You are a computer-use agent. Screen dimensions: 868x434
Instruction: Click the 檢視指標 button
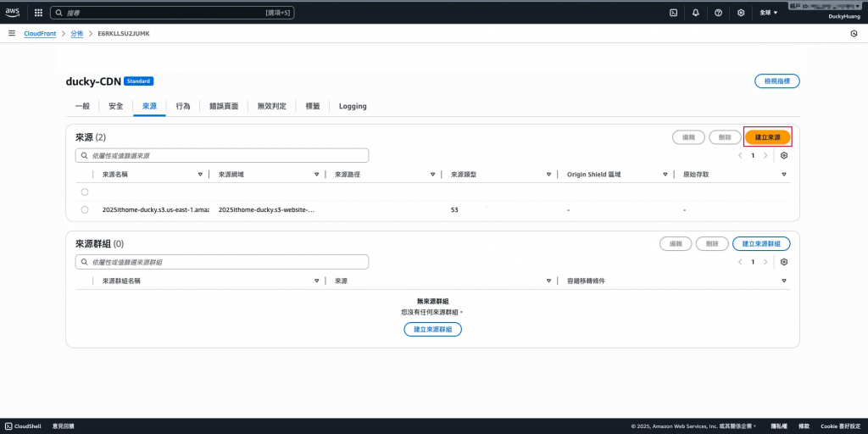pos(777,81)
